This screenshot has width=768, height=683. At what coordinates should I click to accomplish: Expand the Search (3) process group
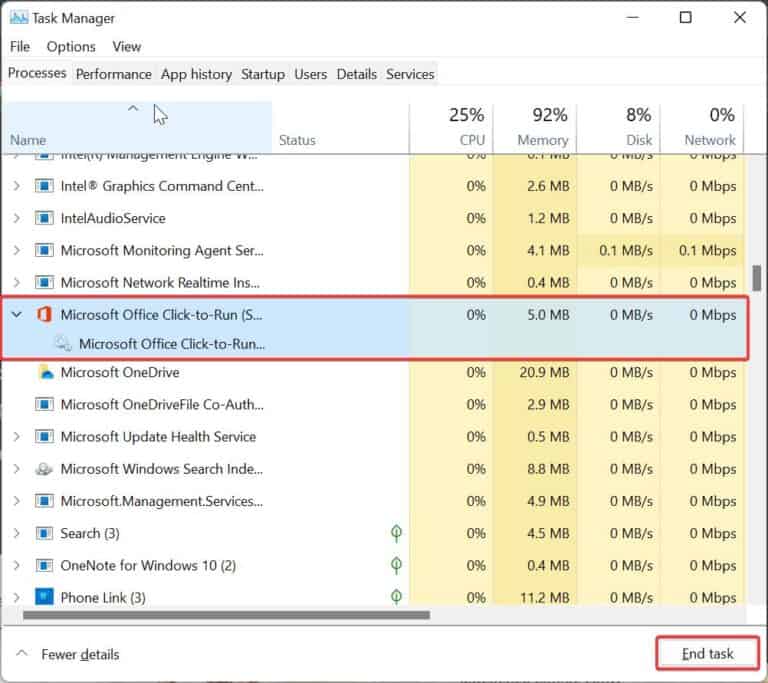pos(17,533)
